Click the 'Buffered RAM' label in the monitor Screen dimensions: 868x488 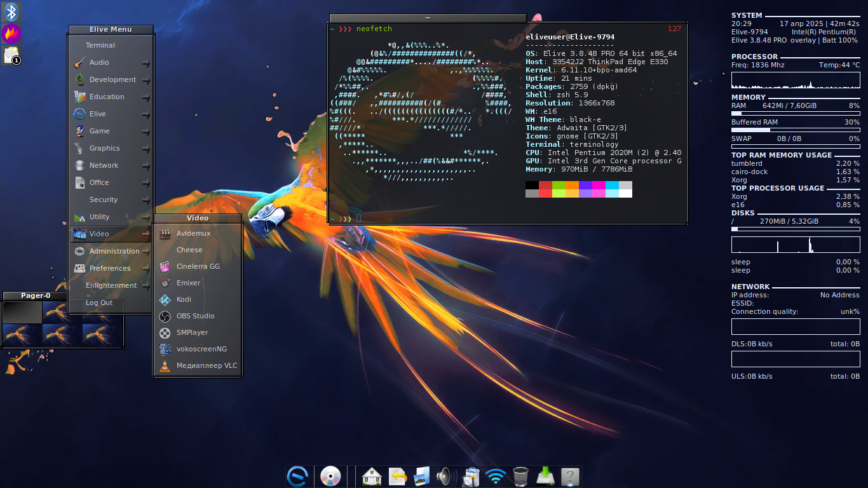[x=754, y=122]
